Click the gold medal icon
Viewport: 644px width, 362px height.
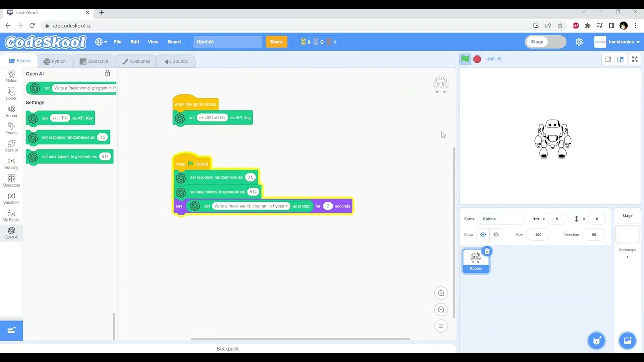pos(303,42)
